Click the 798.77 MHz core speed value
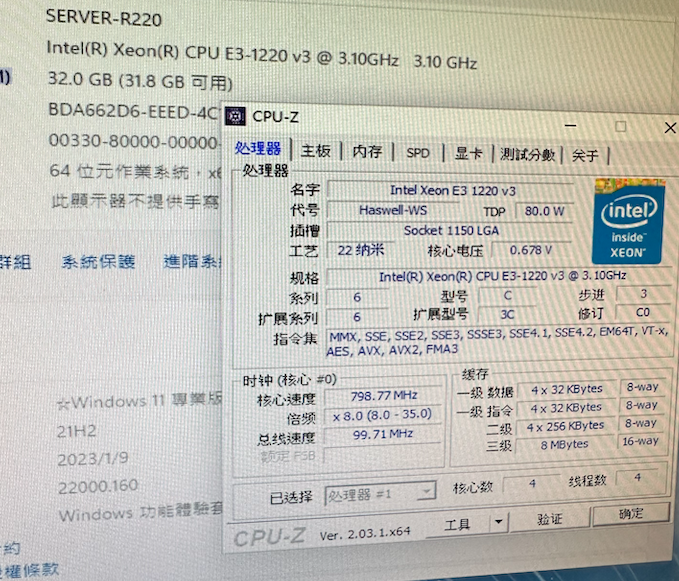This screenshot has height=581, width=679. pyautogui.click(x=384, y=396)
